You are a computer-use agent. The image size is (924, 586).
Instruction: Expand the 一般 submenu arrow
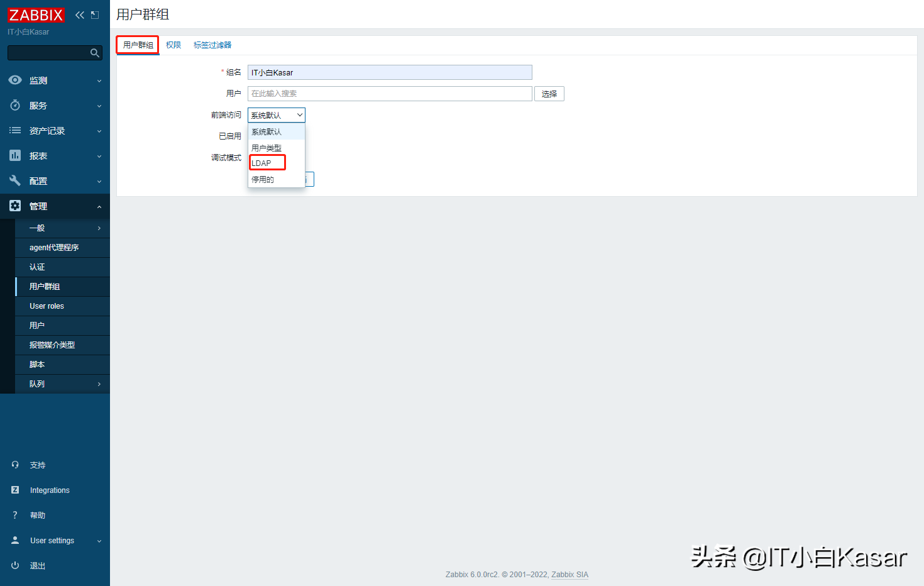tap(99, 228)
